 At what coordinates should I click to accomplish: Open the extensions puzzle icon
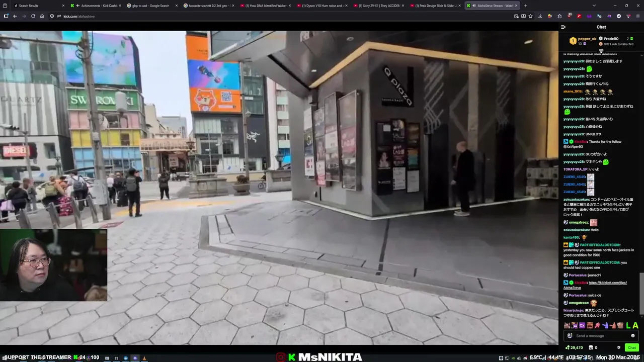pyautogui.click(x=559, y=16)
